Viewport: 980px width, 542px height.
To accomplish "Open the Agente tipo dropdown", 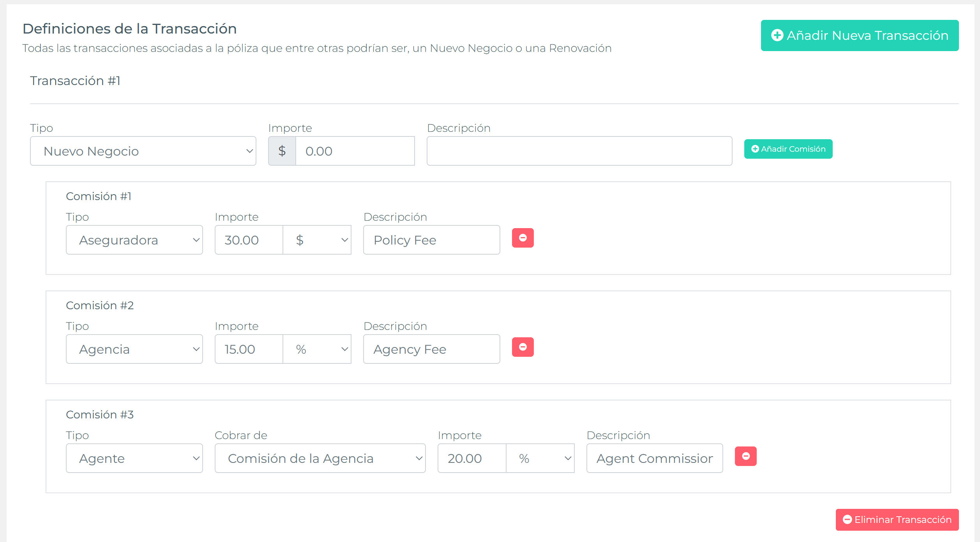I will [x=134, y=459].
